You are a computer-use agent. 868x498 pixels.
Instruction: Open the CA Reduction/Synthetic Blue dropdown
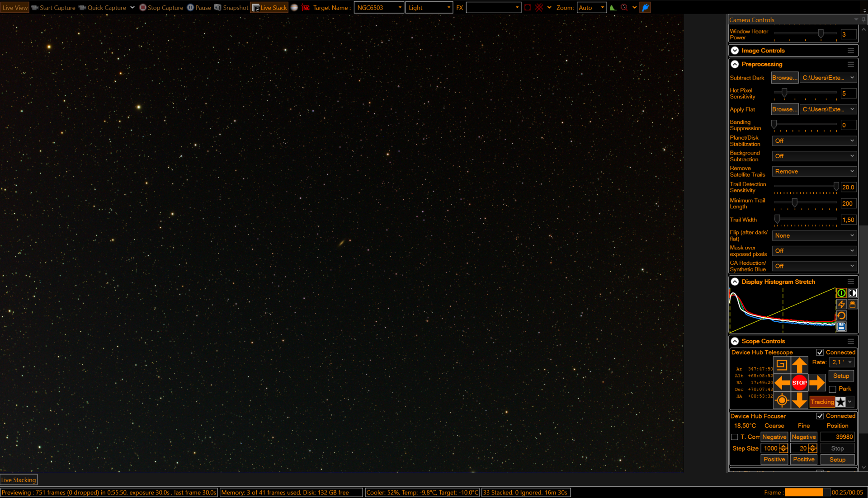pyautogui.click(x=814, y=266)
